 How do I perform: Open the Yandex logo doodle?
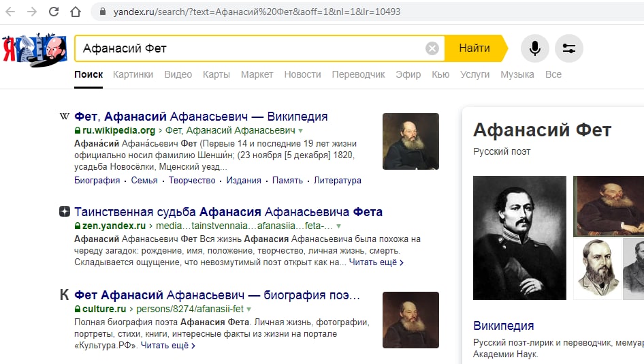click(35, 49)
